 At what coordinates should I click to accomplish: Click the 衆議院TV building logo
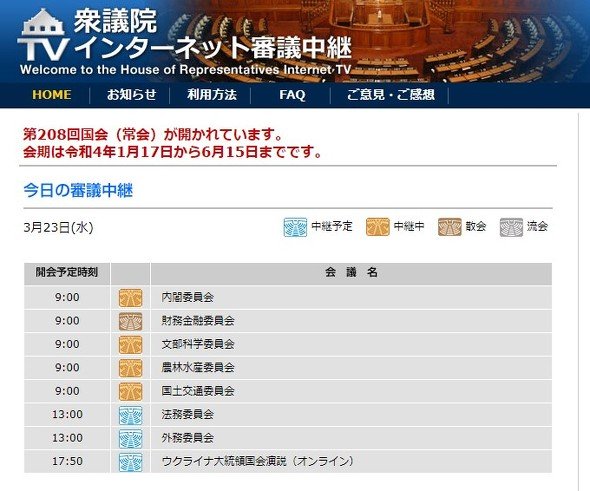(44, 35)
